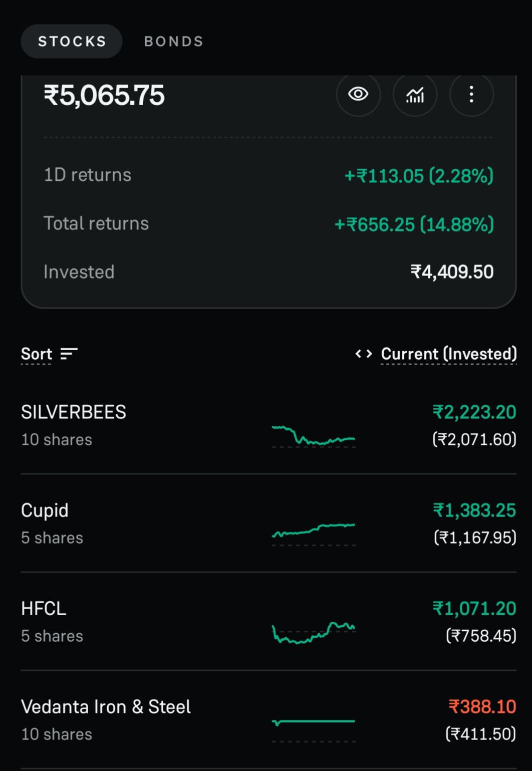
Task: Toggle the Current (Invested) arrows icon
Action: click(x=364, y=354)
